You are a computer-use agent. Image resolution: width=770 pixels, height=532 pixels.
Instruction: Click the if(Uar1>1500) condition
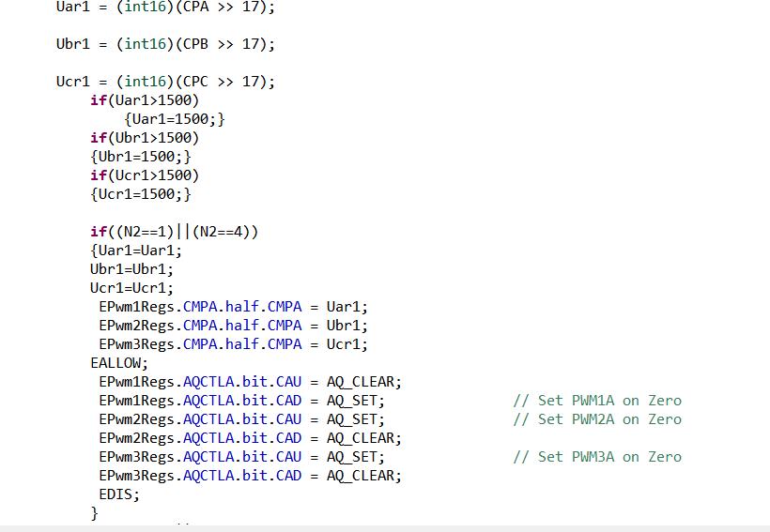145,100
